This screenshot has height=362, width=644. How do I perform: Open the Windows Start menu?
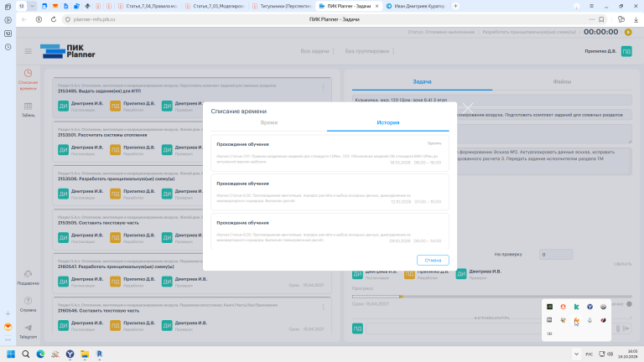(11, 354)
